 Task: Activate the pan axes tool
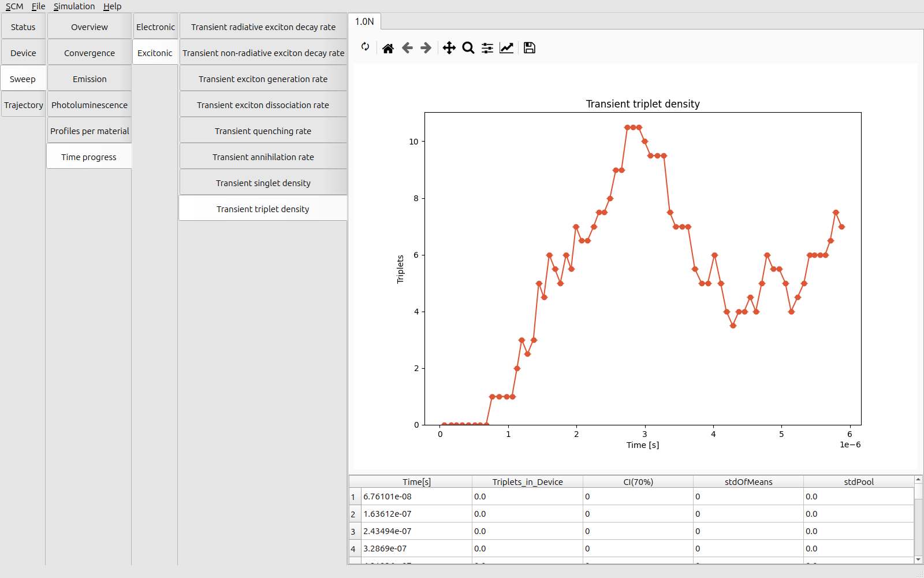[449, 48]
